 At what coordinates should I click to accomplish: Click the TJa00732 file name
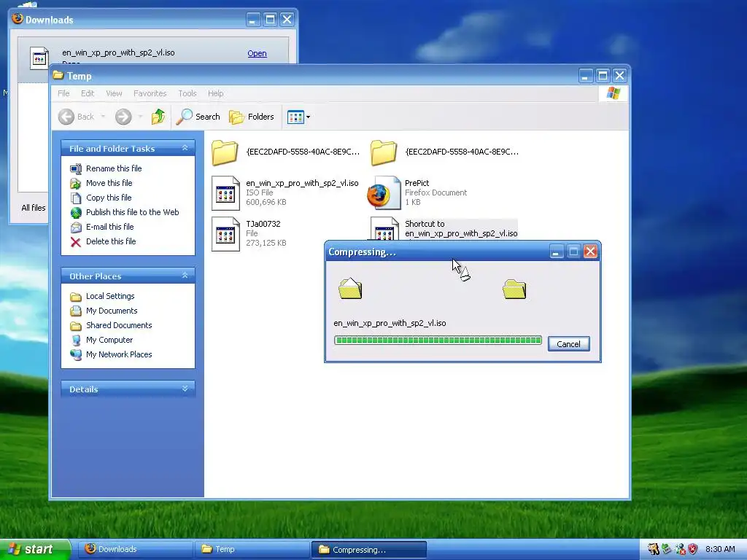coord(263,224)
